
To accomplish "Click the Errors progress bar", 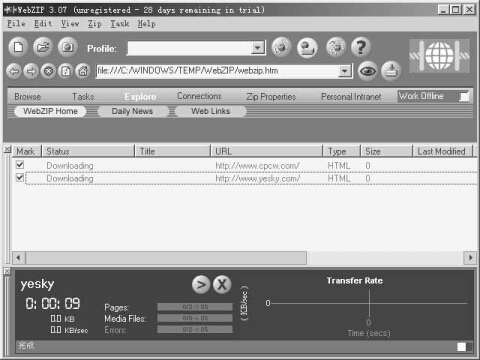I will 195,329.
